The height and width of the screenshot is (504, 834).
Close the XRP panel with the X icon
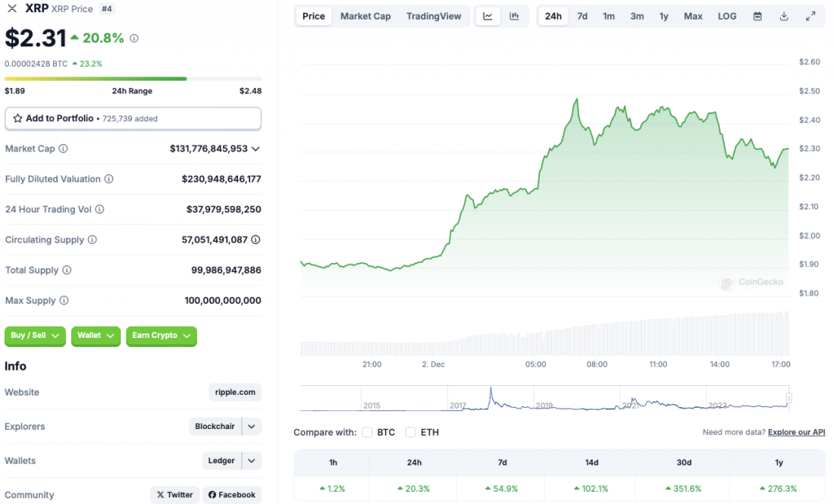tap(11, 8)
